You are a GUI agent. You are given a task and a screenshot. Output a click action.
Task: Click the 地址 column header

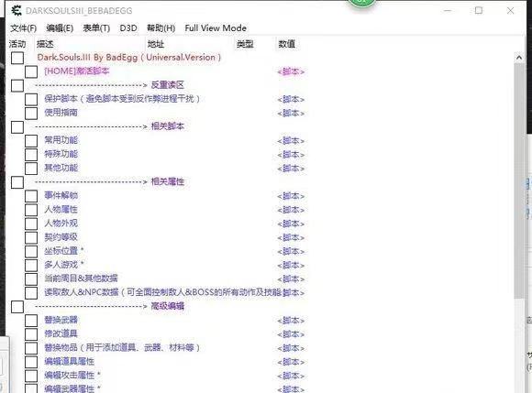(156, 44)
